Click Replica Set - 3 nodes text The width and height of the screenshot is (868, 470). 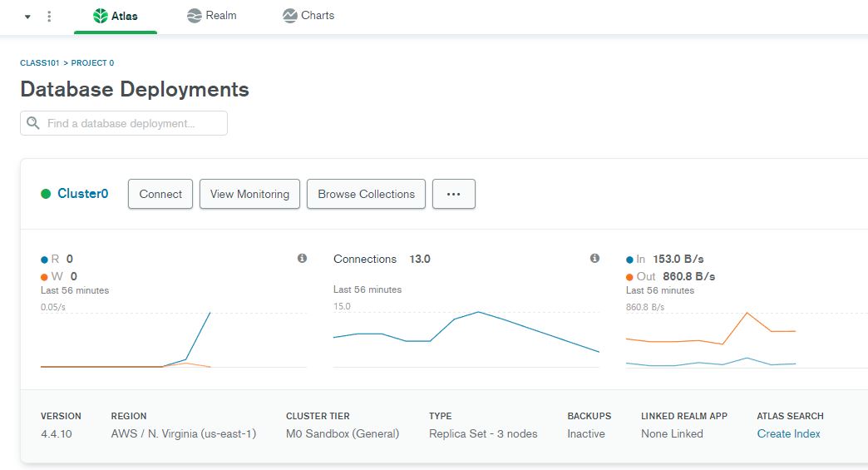[x=483, y=434]
